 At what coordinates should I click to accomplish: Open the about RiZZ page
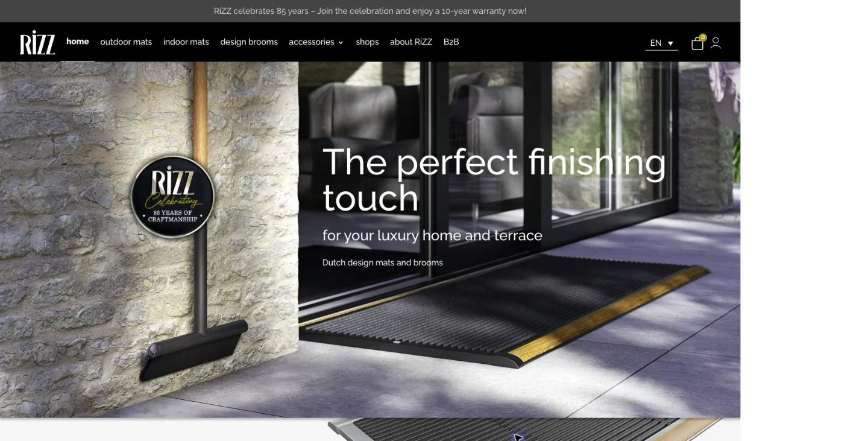(x=411, y=42)
